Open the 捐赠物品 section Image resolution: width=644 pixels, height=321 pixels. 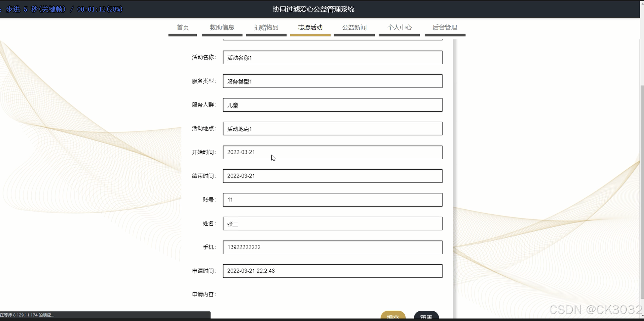pyautogui.click(x=266, y=27)
